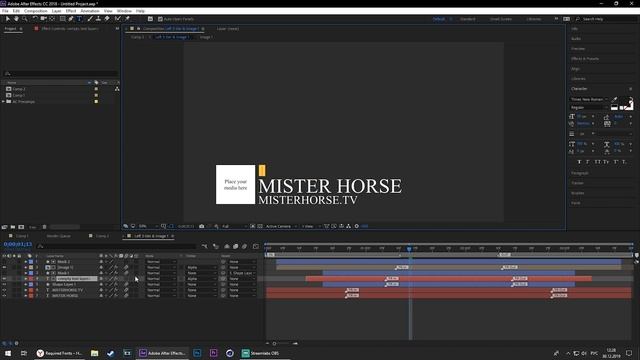Select the Selection arrow tool
Image resolution: width=640 pixels, height=360 pixels.
point(7,19)
